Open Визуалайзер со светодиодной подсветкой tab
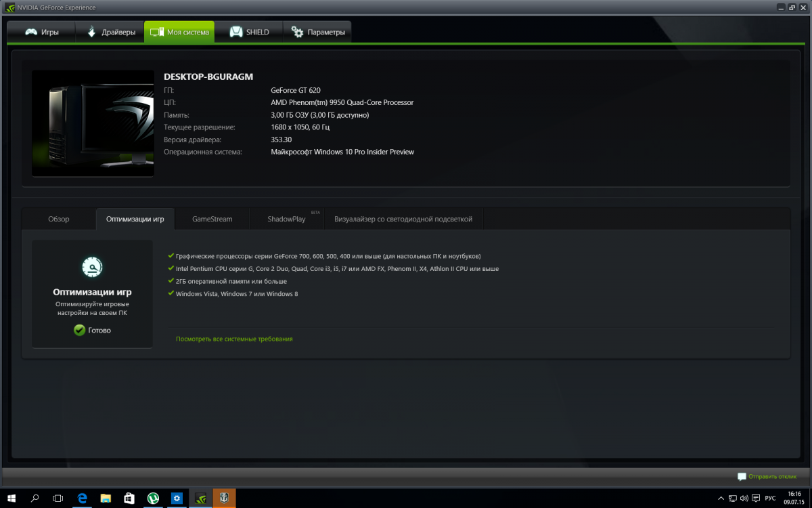This screenshot has height=508, width=812. click(x=403, y=219)
